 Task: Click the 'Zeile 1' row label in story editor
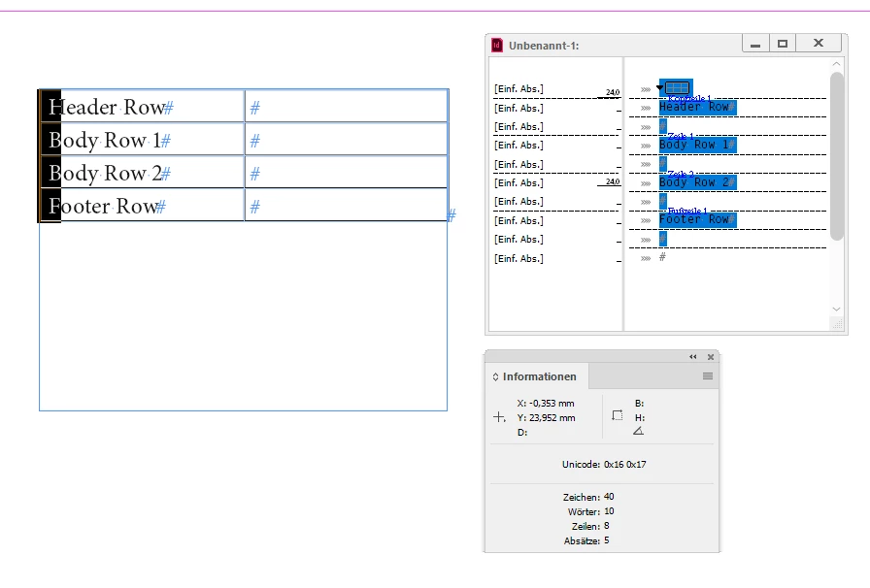[x=681, y=136]
